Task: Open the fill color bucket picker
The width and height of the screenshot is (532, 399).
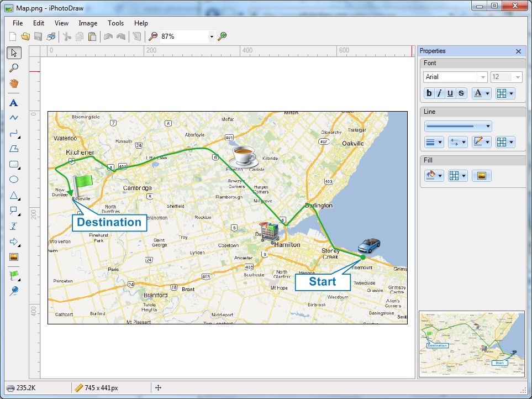Action: 434,176
